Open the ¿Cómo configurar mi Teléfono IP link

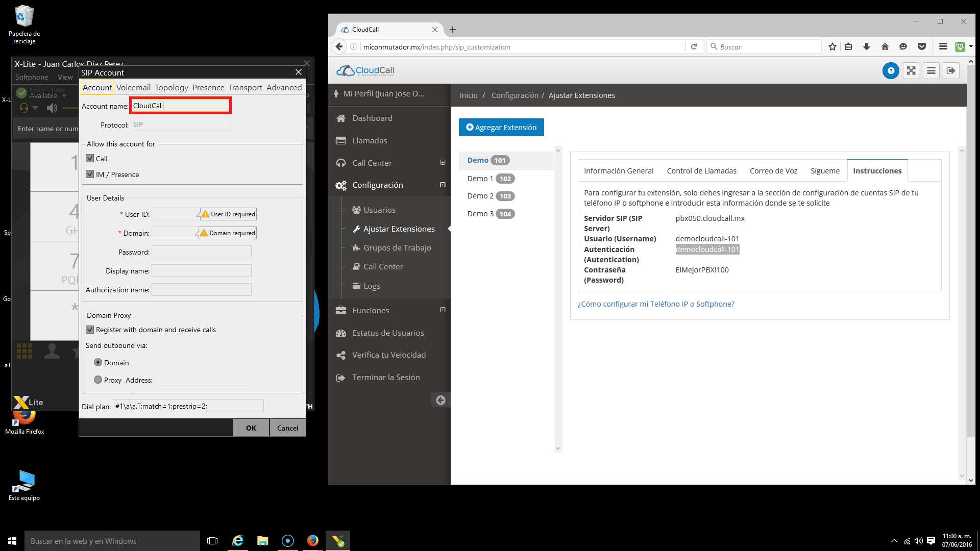pos(656,304)
